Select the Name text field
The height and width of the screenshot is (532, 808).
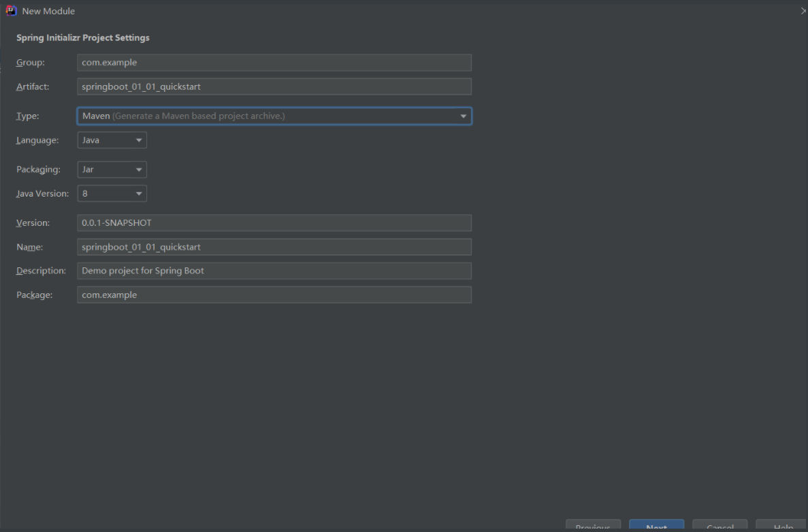coord(274,247)
